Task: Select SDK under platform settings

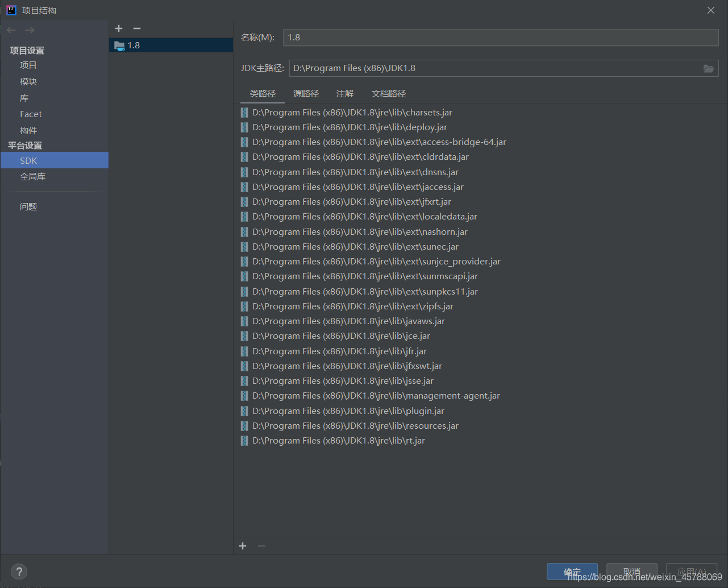Action: [x=55, y=160]
